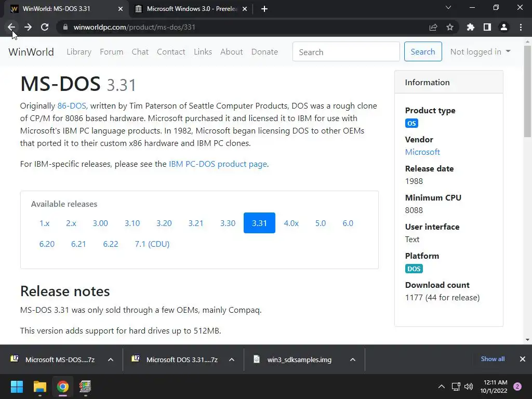
Task: Open the Microsoft DOS 3.31....7z download
Action: (x=175, y=360)
